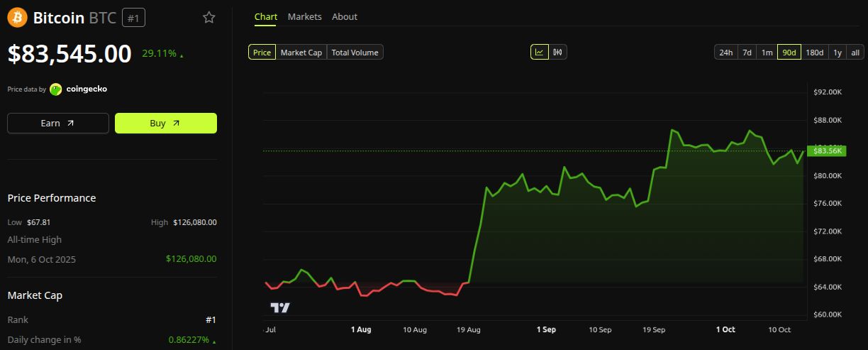Click the #1 rank badge next to BTC

tap(134, 18)
